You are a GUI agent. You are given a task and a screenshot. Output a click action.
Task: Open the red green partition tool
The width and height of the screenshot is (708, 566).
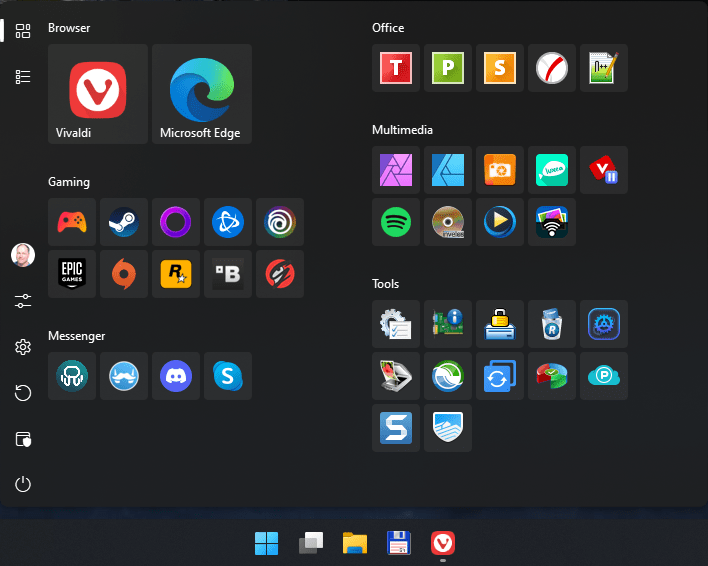click(x=551, y=376)
